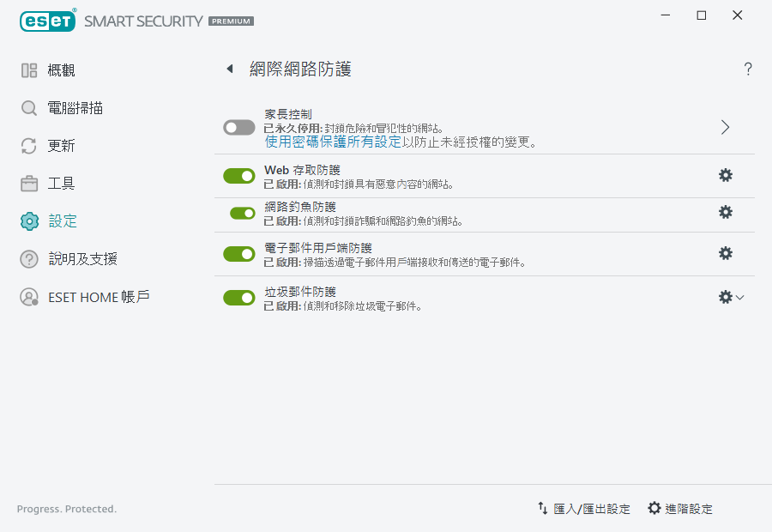Open the 工具 toolbox icon
This screenshot has height=532, width=772.
pyautogui.click(x=26, y=183)
